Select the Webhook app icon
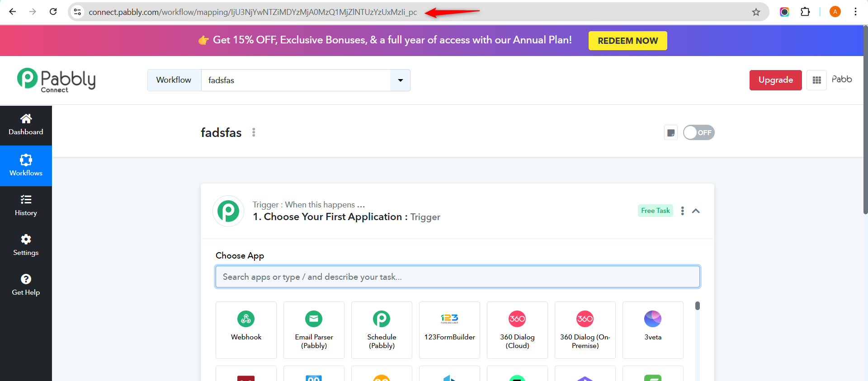Screen dimensions: 868x381 point(246,319)
